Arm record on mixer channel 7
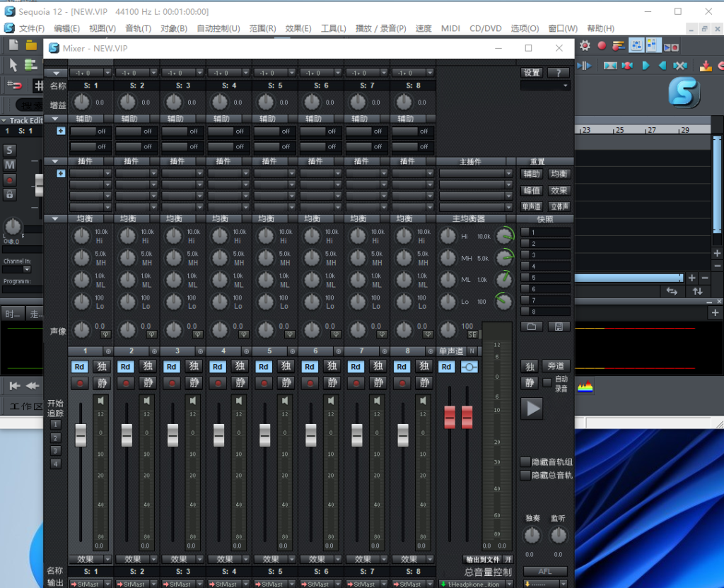 pyautogui.click(x=356, y=383)
